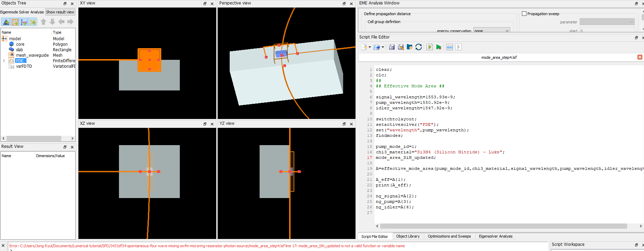Image resolution: width=644 pixels, height=251 pixels.
Task: Open energy conservation dropdown
Action: (492, 30)
